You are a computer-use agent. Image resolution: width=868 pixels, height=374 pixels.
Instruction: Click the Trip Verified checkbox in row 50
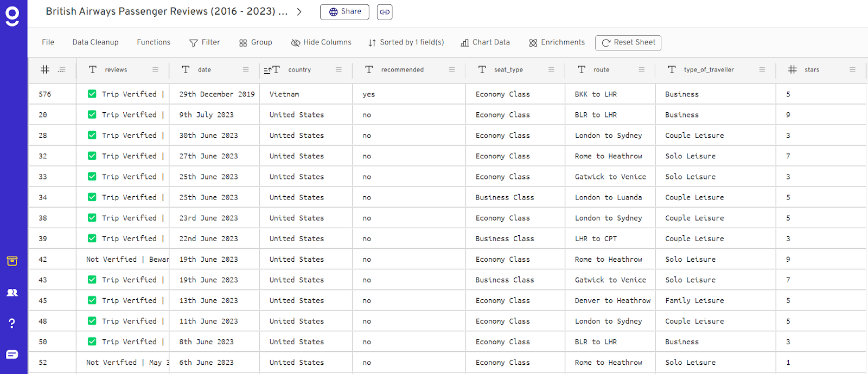[x=92, y=341]
